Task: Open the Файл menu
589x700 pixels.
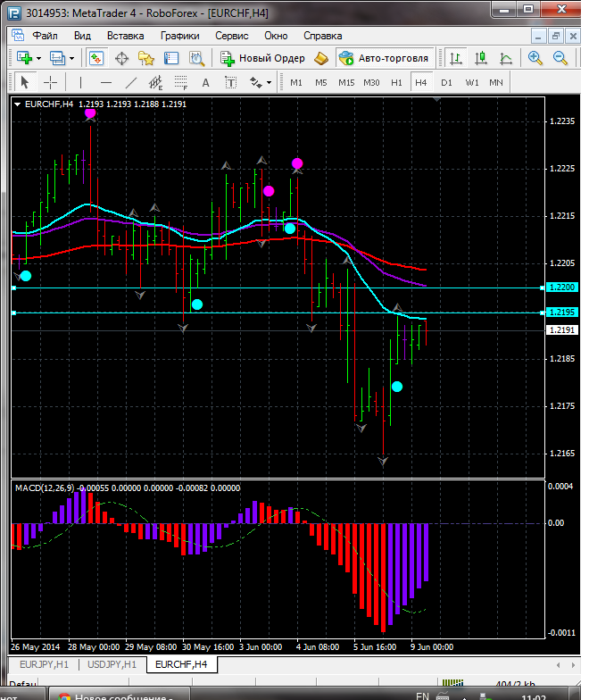Action: click(45, 36)
